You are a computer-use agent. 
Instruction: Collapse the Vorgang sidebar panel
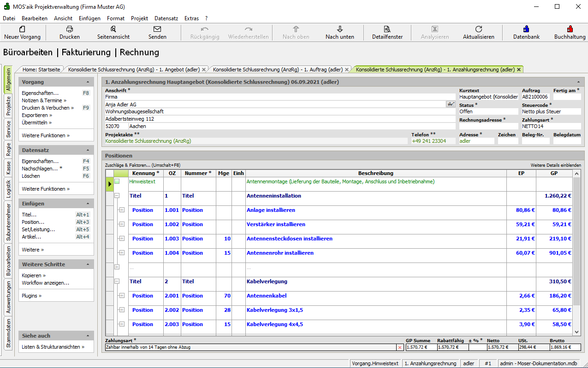tap(88, 82)
